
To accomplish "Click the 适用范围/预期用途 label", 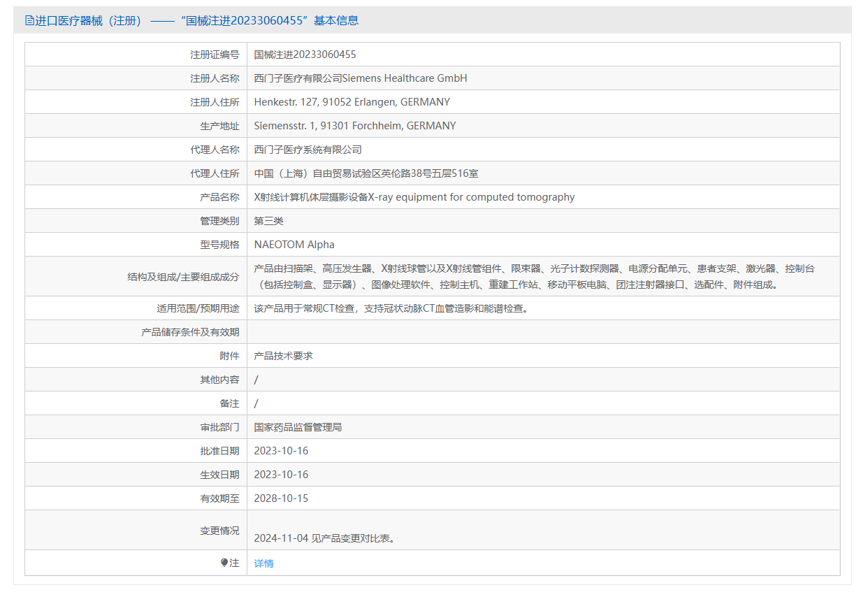I will click(x=198, y=308).
